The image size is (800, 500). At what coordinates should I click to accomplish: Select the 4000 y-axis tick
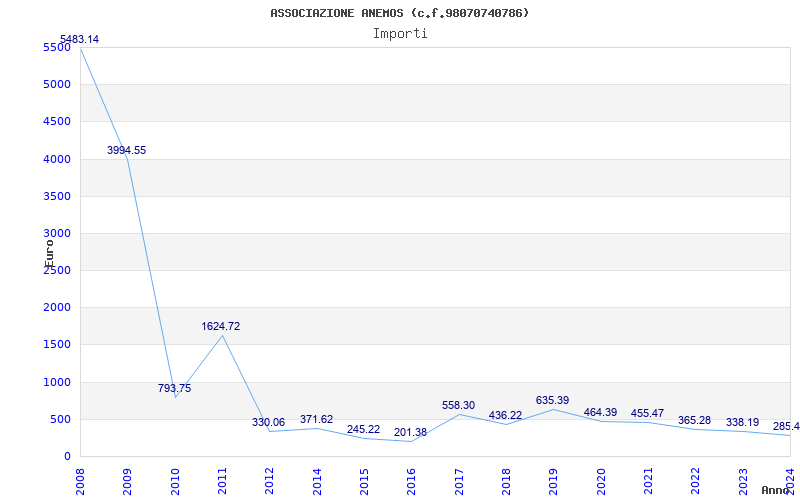coord(57,159)
